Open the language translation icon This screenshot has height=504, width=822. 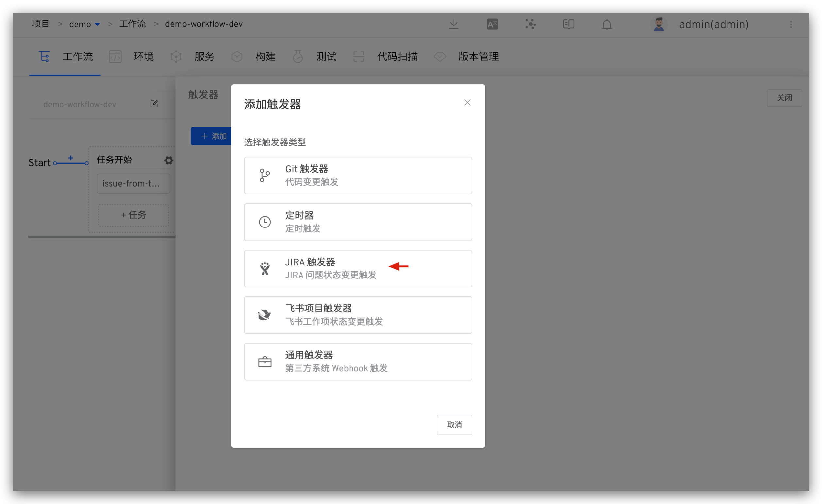pyautogui.click(x=492, y=24)
